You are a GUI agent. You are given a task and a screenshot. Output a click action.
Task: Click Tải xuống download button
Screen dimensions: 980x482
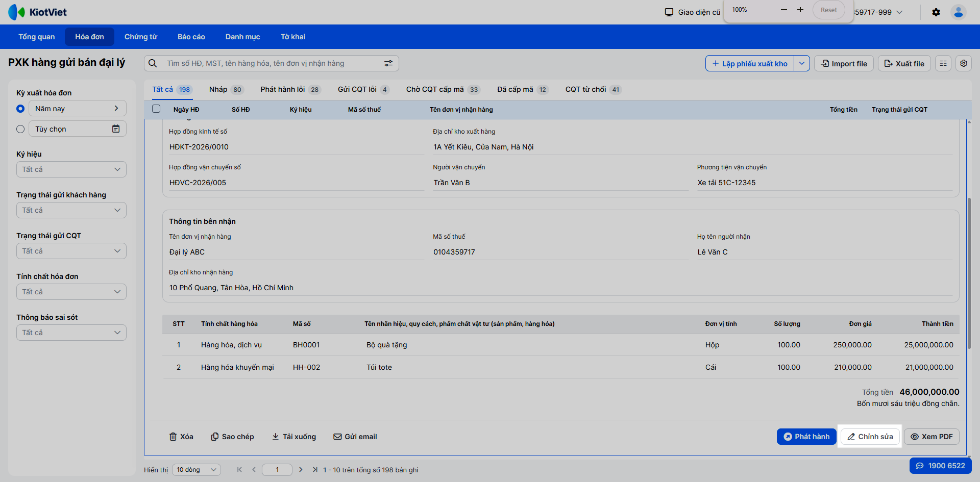pos(294,437)
